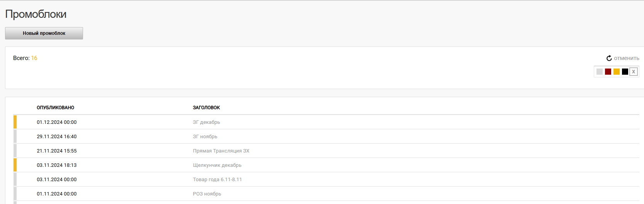The height and width of the screenshot is (204, 644).
Task: Click the отменить link text
Action: click(627, 58)
